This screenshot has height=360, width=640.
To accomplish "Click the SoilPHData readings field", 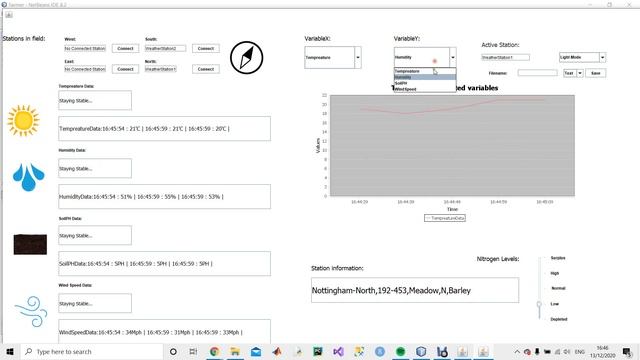I will tap(164, 264).
